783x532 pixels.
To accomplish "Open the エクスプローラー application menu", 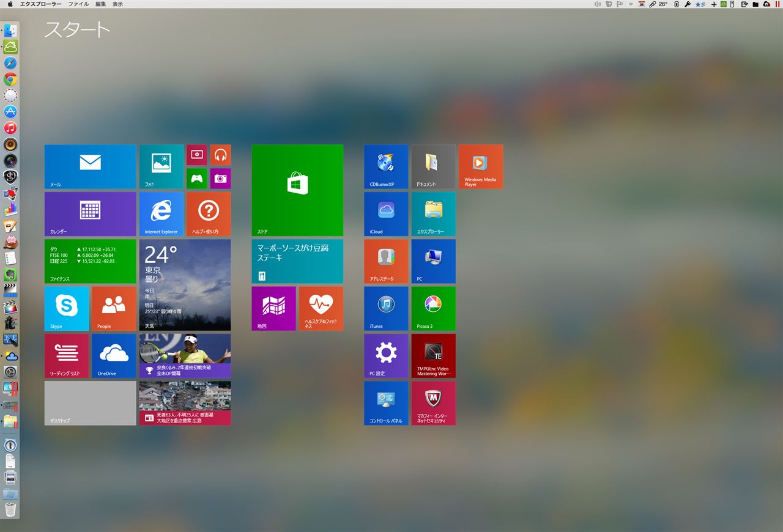I will tap(41, 4).
